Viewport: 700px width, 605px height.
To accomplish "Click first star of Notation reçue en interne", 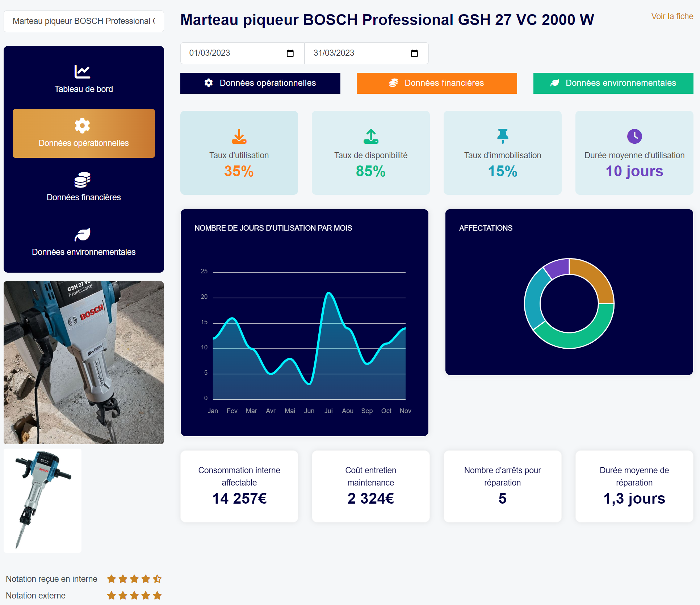I will coord(112,579).
